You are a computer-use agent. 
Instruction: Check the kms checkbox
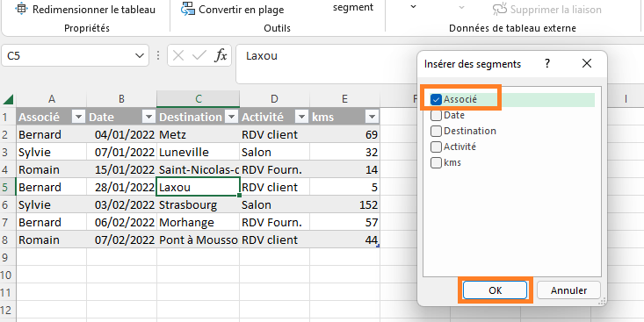tap(436, 163)
